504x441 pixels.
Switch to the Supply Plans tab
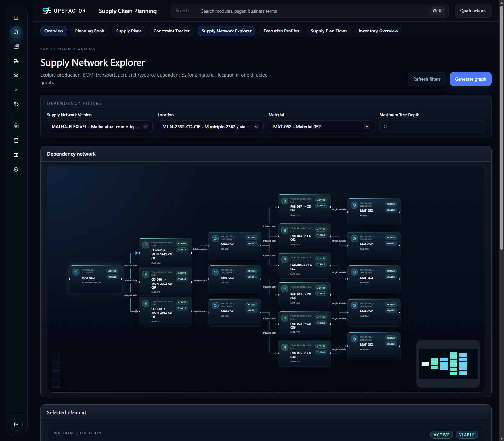pos(129,31)
